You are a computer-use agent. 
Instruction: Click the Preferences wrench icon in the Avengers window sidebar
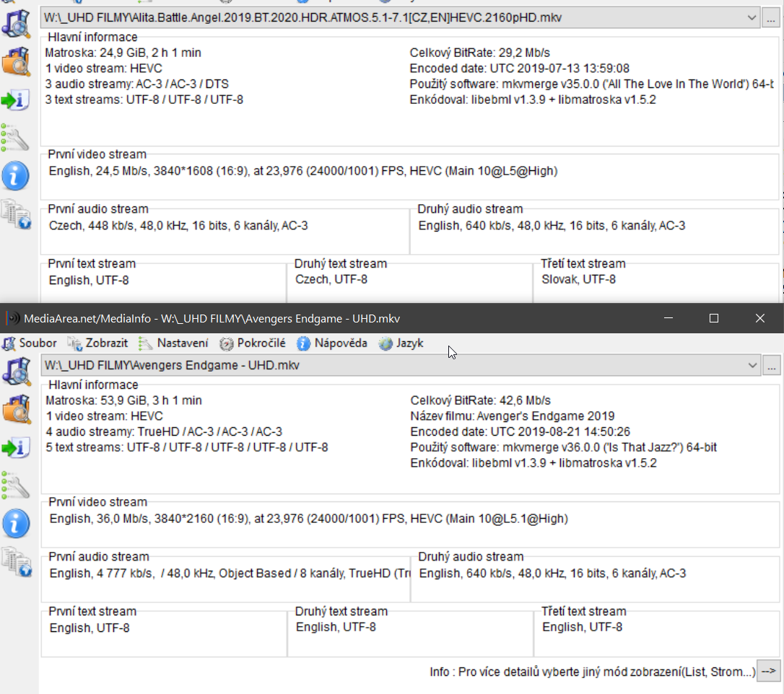pos(15,485)
